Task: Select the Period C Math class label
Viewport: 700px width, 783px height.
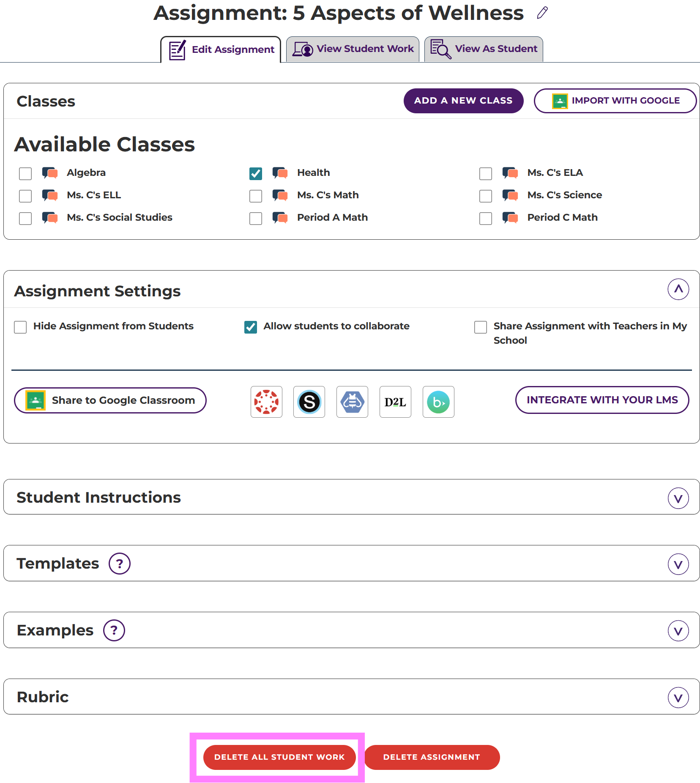Action: pyautogui.click(x=562, y=217)
